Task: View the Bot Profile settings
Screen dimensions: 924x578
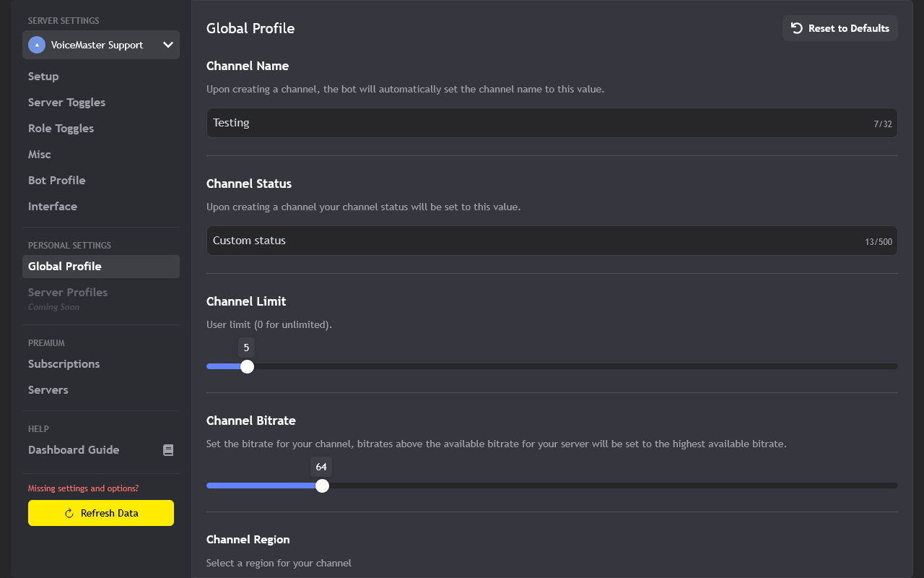Action: (57, 180)
